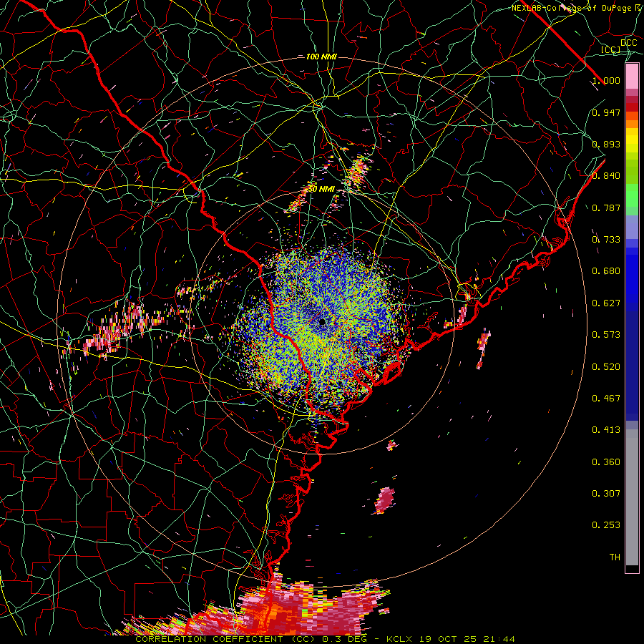Click the 0.520 scale value
This screenshot has height=644, width=644.
(x=606, y=367)
